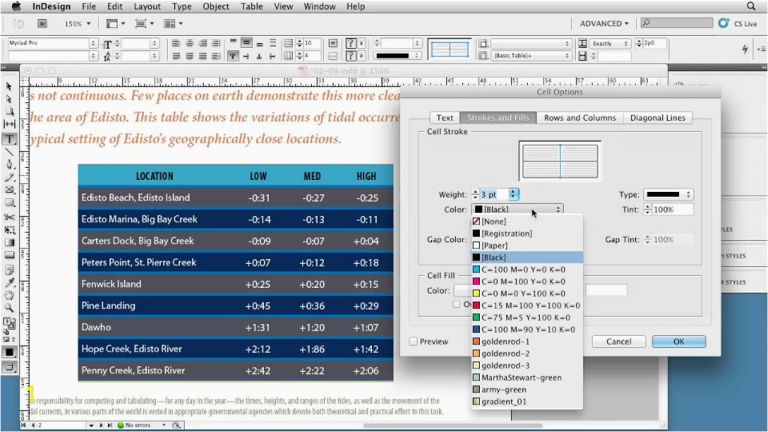The image size is (768, 432).
Task: Select the Note tool
Action: click(x=9, y=269)
